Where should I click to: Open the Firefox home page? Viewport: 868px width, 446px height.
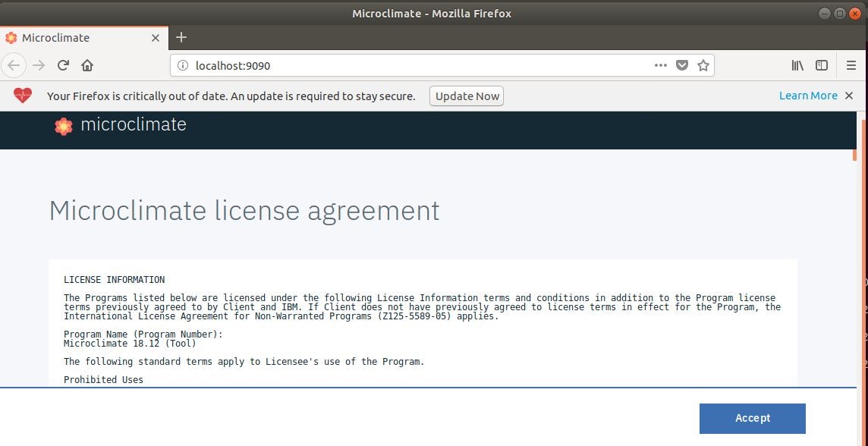87,65
